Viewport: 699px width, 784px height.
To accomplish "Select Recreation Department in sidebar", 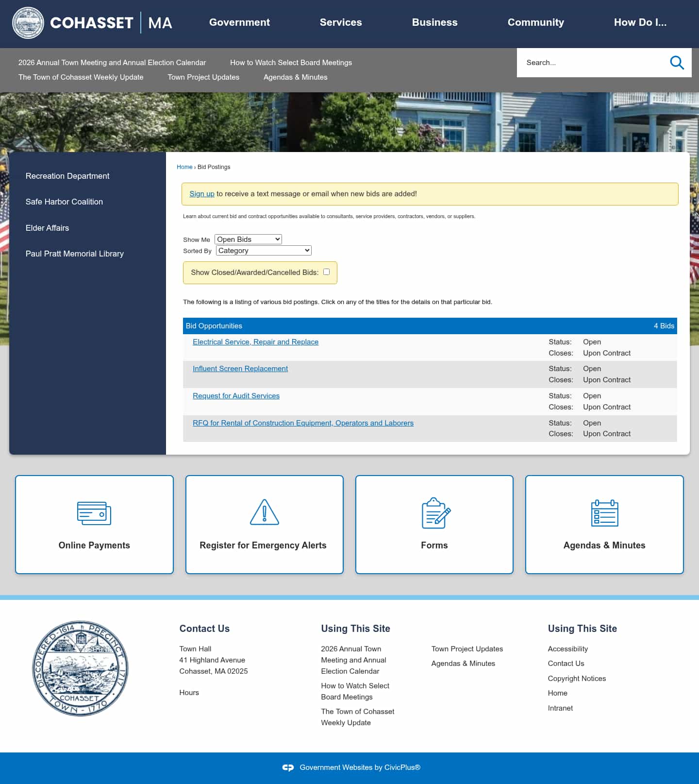I will tap(67, 176).
